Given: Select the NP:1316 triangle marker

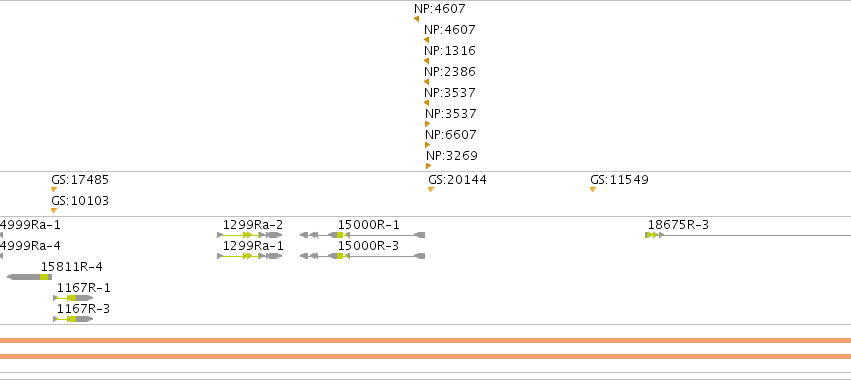Looking at the screenshot, I should tap(427, 61).
